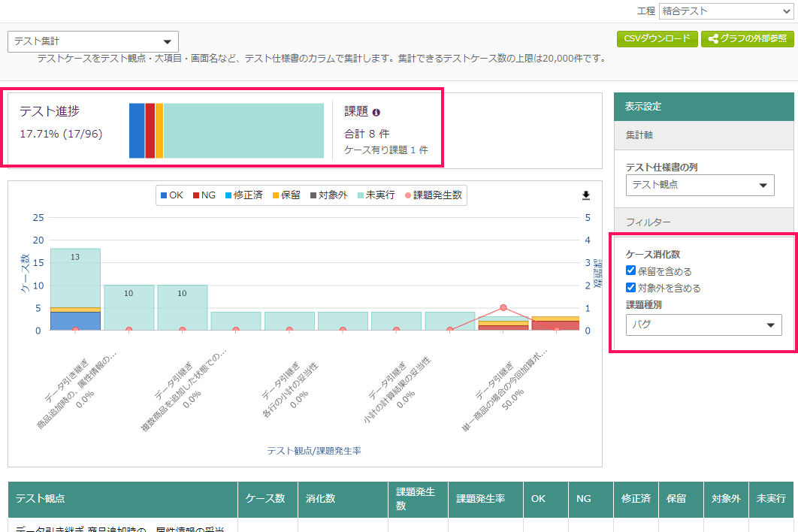Screen dimensions: 798x532
Task: Click the テスト観点/課題発生率 axis title
Action: (x=314, y=451)
